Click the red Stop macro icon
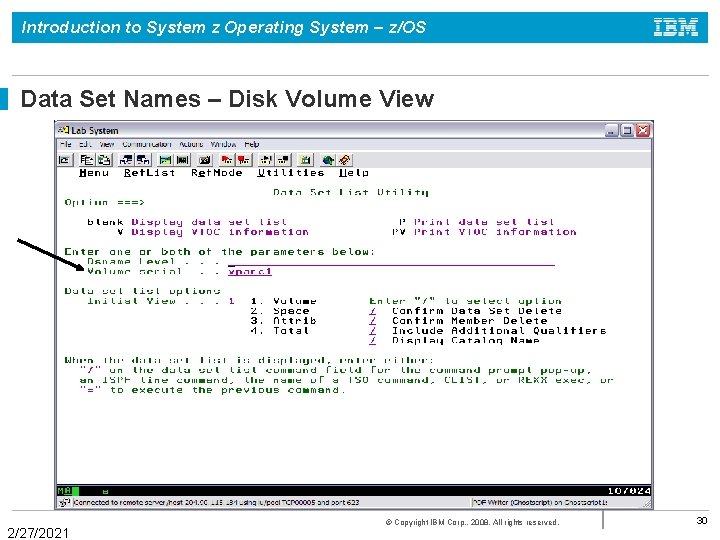Image resolution: width=720 pixels, height=540 pixels. (x=243, y=160)
